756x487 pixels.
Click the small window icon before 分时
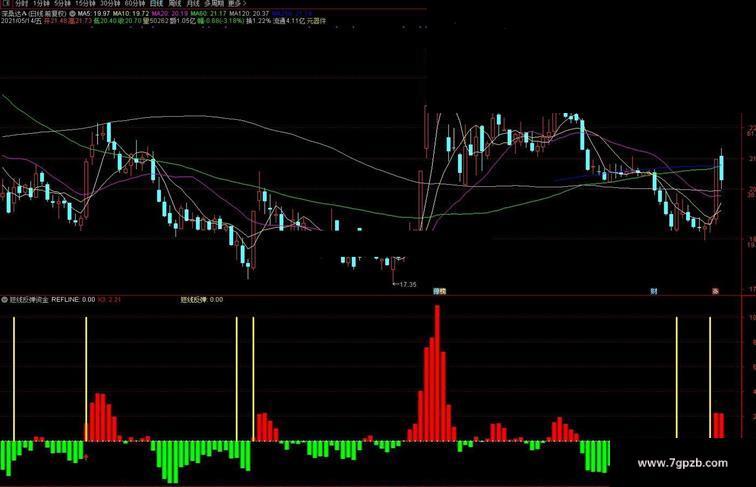(6, 3)
